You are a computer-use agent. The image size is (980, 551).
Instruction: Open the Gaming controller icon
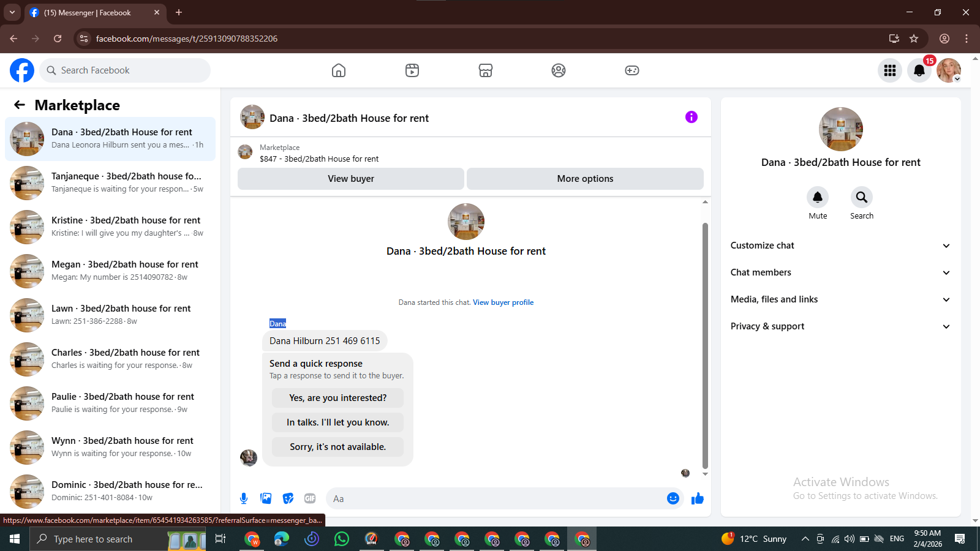tap(632, 70)
